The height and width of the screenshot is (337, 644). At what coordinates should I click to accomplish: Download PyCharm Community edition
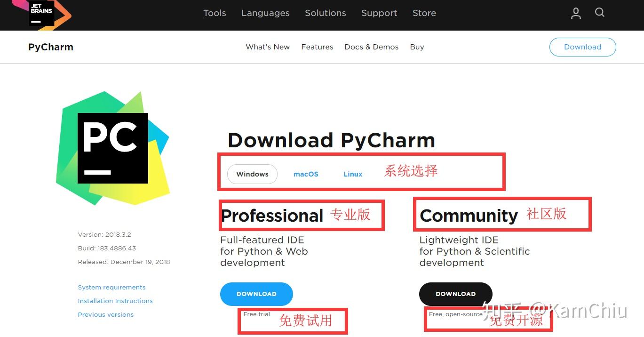[x=455, y=294]
